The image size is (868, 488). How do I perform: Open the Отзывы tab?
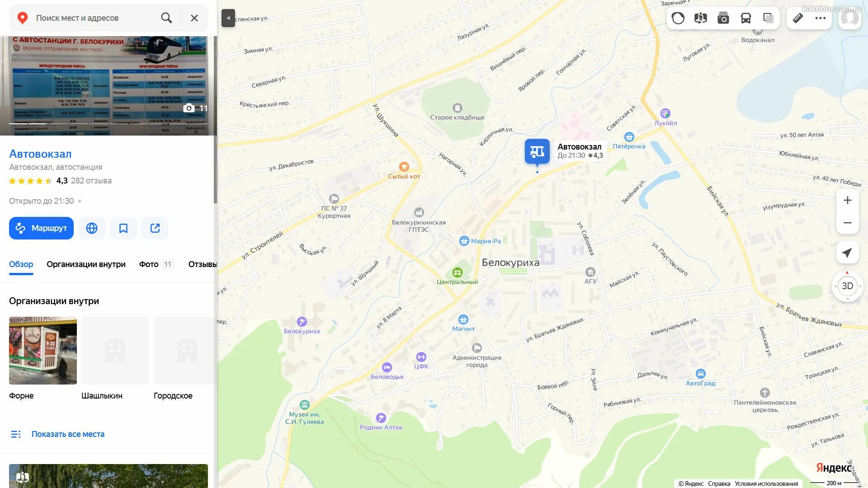pyautogui.click(x=203, y=264)
